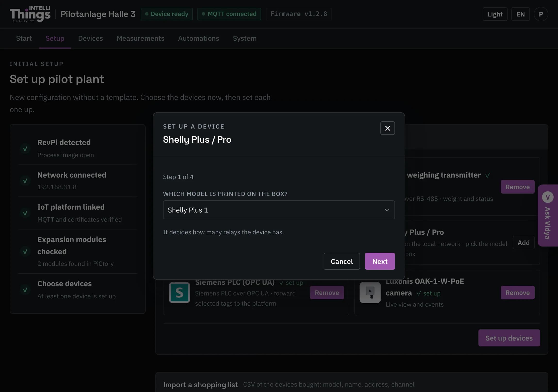Go to the Start tab
This screenshot has height=392, width=558.
click(x=24, y=38)
